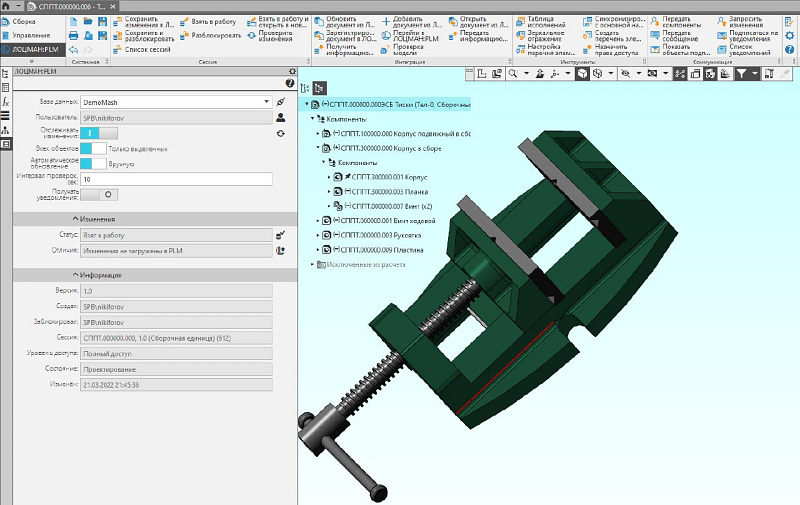Toggle the Получать уведомления switch
800x505 pixels.
(97, 195)
